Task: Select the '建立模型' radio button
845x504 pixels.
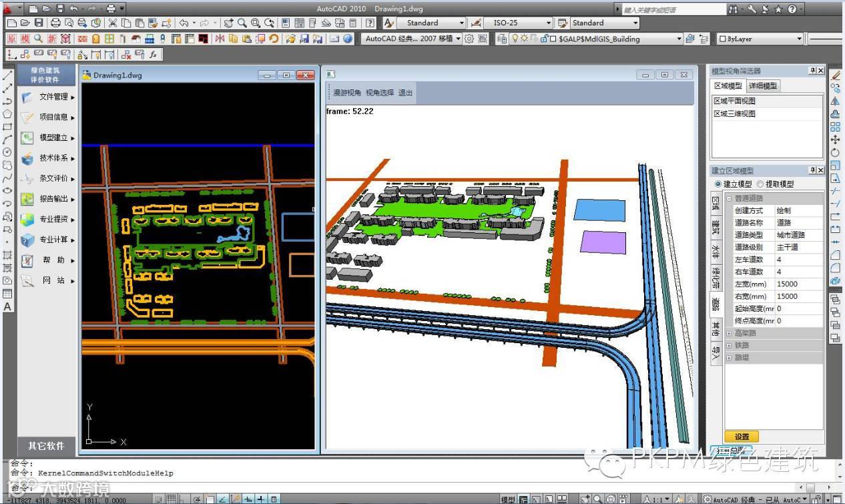Action: (718, 184)
